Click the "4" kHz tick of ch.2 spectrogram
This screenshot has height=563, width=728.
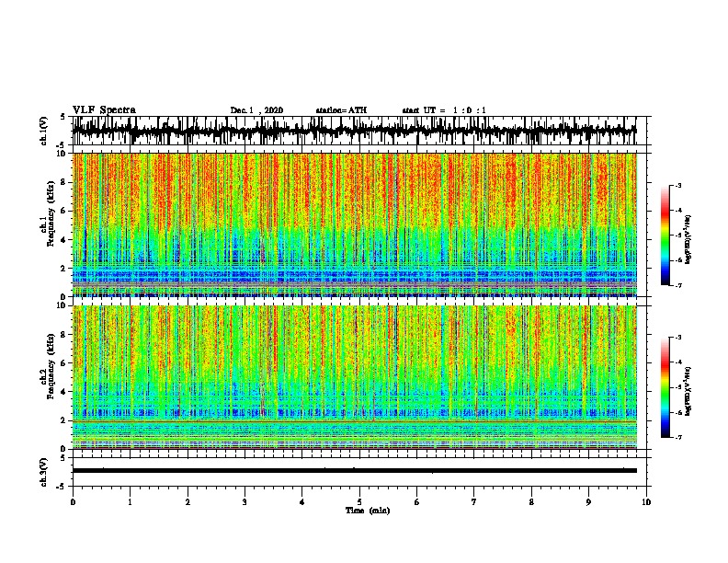(x=64, y=392)
